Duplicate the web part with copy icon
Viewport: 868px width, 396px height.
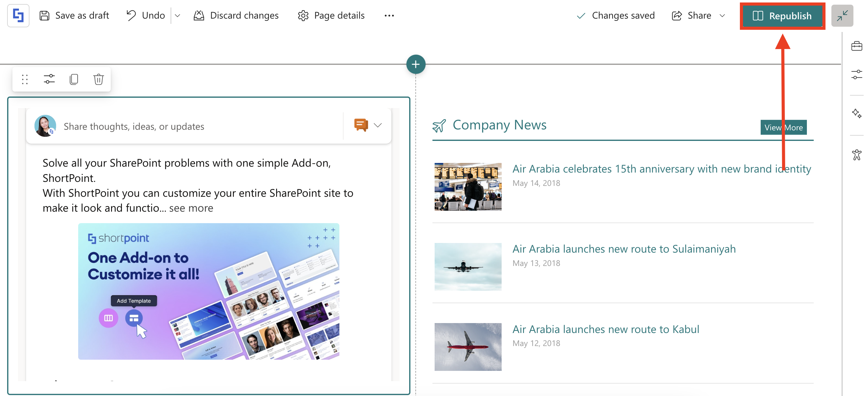[x=74, y=79]
